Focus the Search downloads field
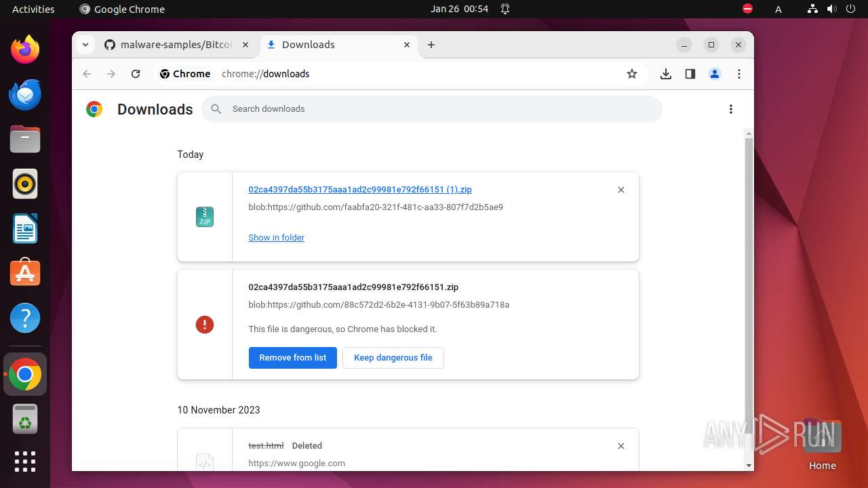868x488 pixels. (432, 109)
